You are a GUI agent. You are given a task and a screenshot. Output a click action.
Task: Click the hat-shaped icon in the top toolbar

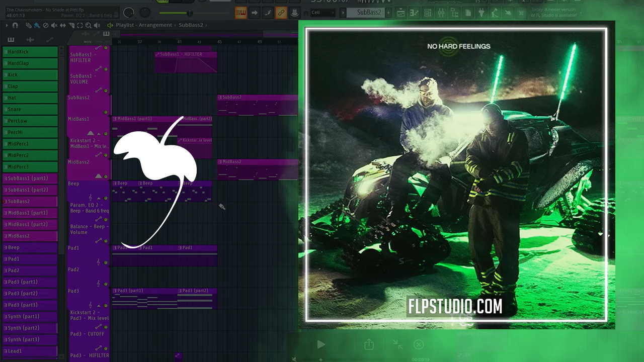295,13
